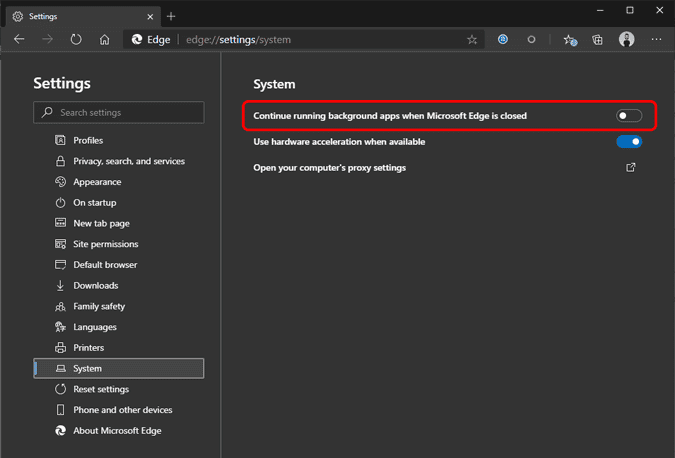Turn off hardware acceleration toggle

[x=629, y=142]
